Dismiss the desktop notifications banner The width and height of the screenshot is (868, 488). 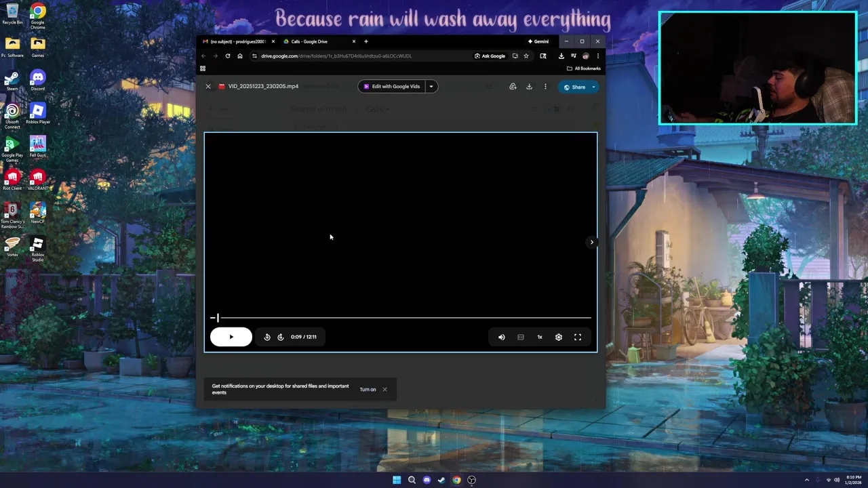click(384, 390)
